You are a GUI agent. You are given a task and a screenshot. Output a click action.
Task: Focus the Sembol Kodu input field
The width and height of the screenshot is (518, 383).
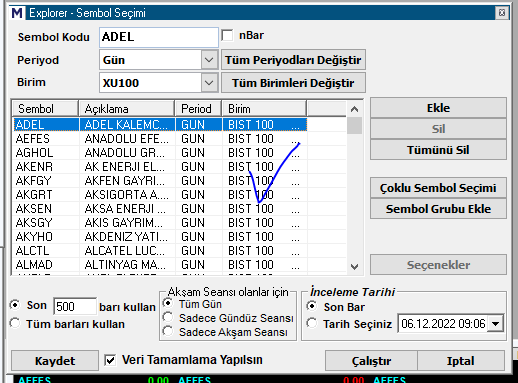click(x=159, y=37)
